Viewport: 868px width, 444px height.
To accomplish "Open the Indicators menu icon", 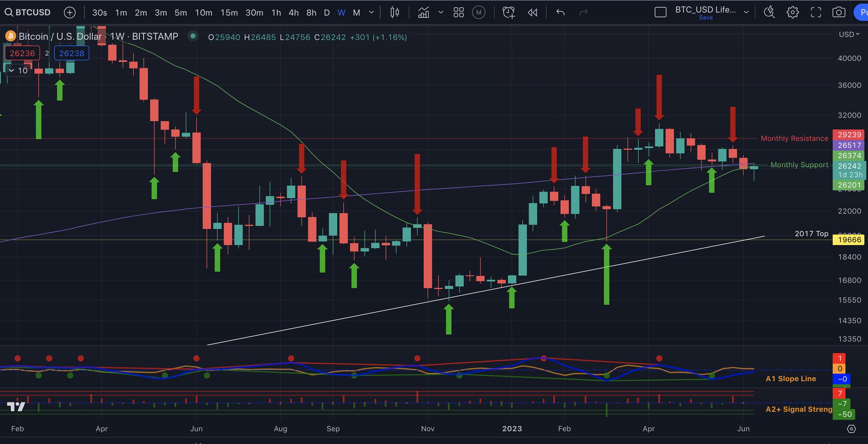I will (423, 13).
